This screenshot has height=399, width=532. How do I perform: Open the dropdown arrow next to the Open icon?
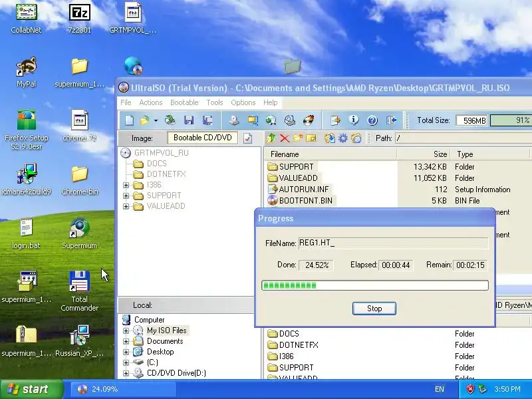(156, 120)
